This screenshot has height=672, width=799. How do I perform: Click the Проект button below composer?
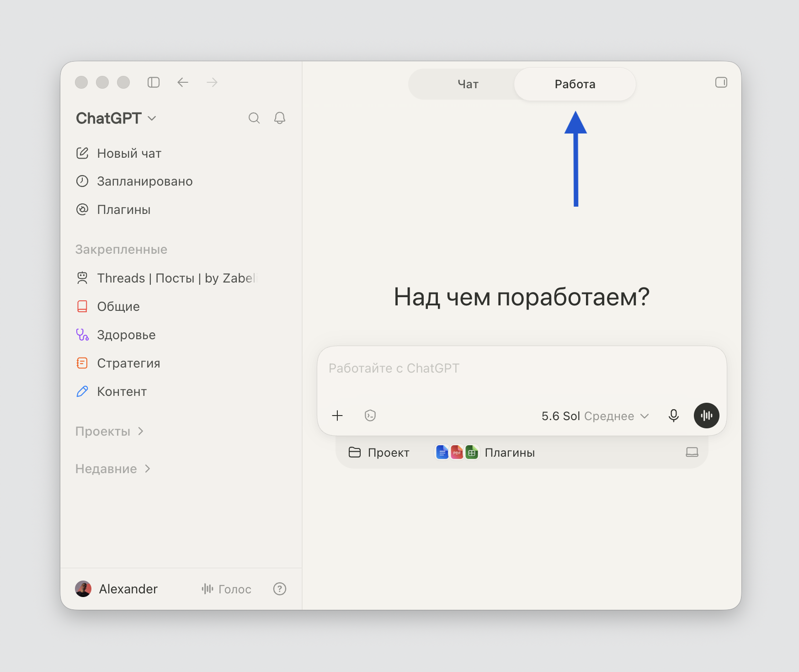coord(379,453)
